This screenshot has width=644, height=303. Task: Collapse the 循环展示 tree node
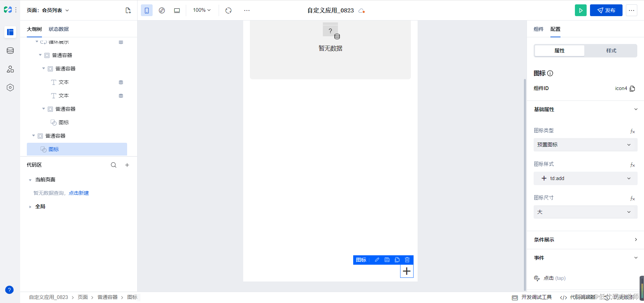tap(37, 42)
